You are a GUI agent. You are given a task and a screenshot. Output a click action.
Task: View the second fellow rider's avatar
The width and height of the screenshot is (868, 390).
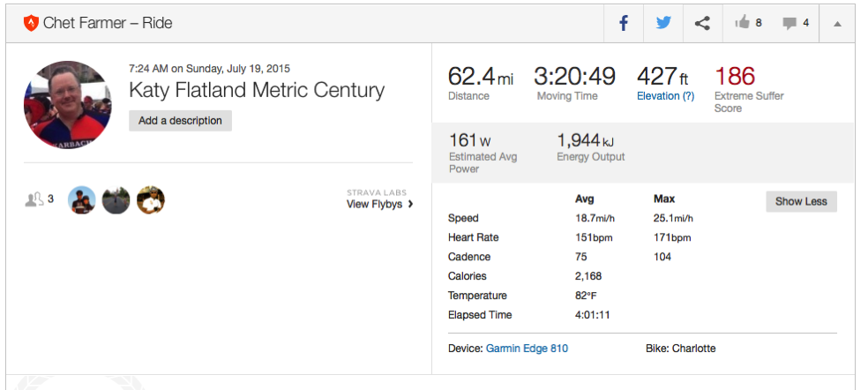116,200
